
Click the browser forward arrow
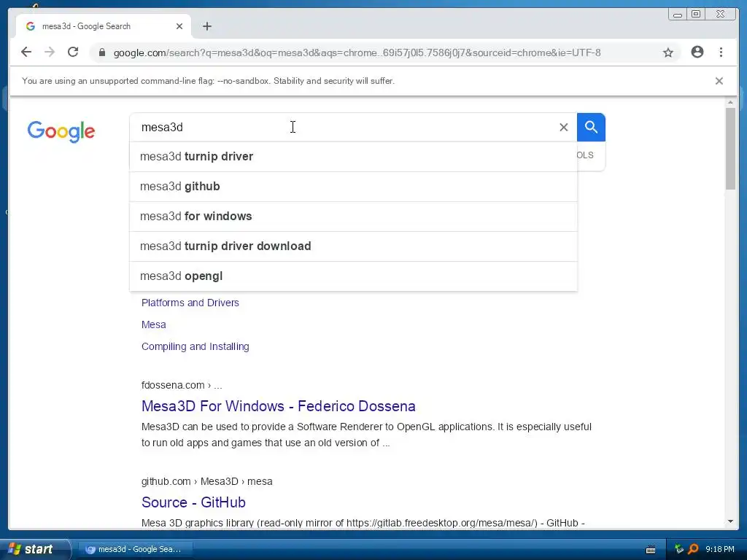[x=50, y=52]
